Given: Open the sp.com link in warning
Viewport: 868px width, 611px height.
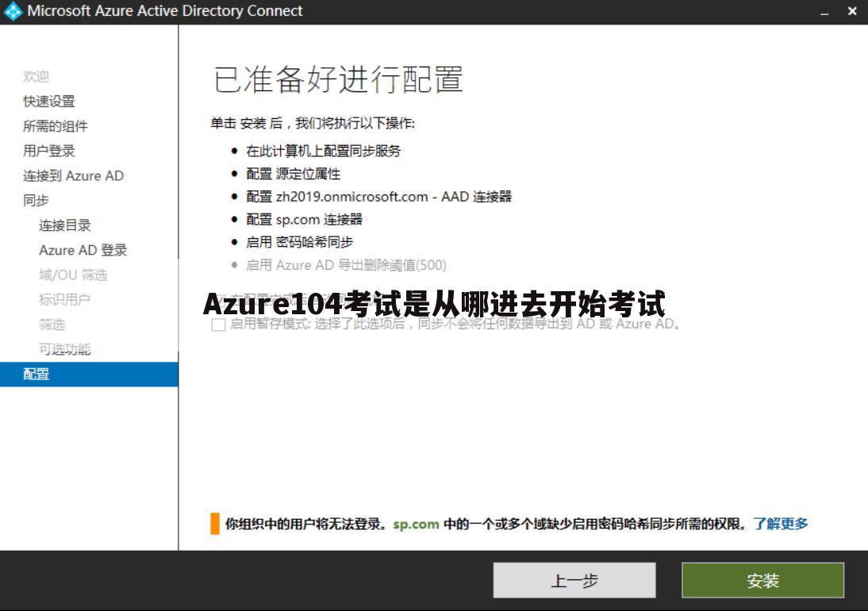Looking at the screenshot, I should tap(416, 524).
